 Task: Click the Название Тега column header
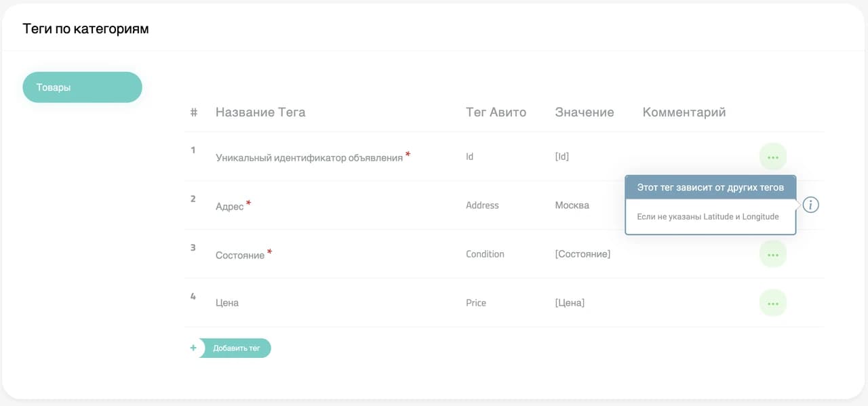pos(260,113)
